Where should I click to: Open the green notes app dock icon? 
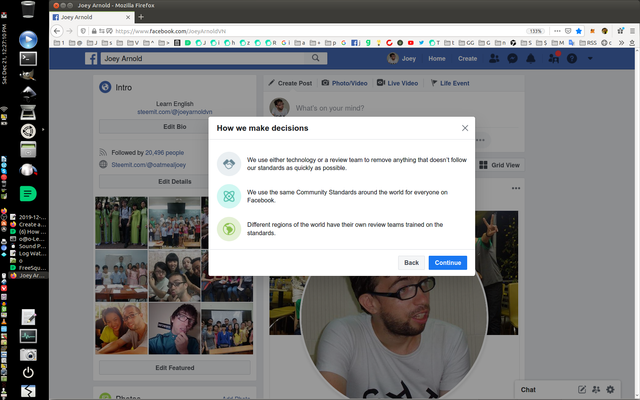tap(28, 193)
